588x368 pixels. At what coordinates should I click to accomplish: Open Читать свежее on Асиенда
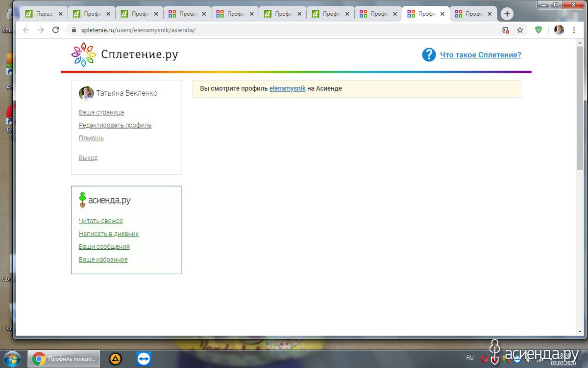[x=101, y=221]
